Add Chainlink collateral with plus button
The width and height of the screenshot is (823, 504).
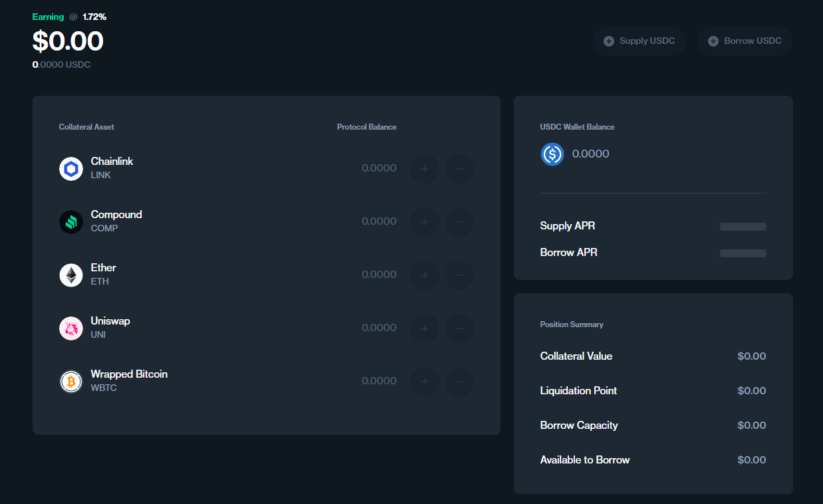click(425, 169)
